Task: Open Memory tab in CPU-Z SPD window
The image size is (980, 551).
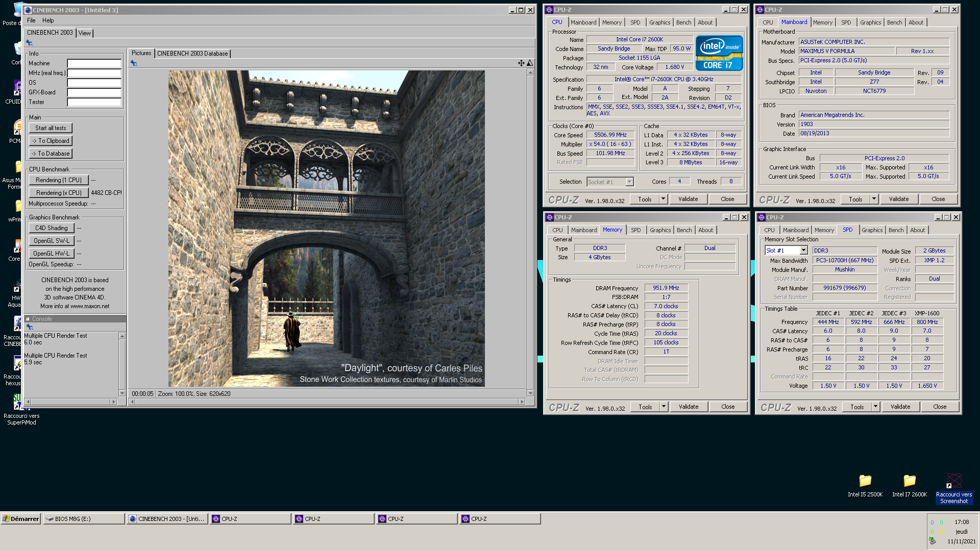Action: tap(824, 230)
